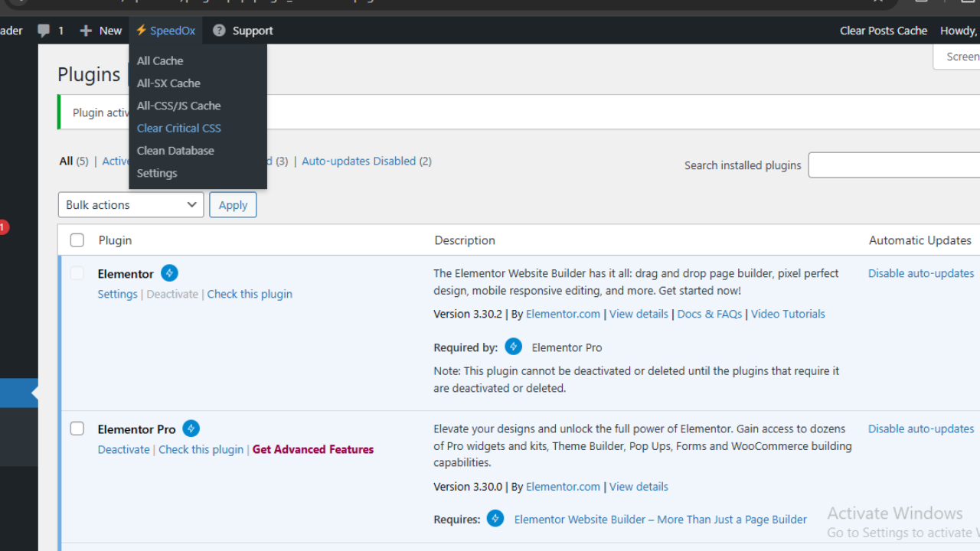Open All-CSS/JS Cache menu entry
980x551 pixels.
click(178, 106)
